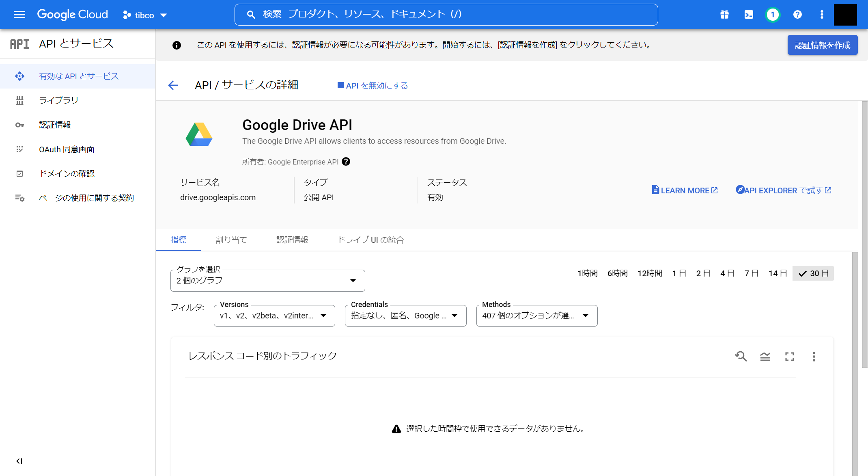Click API を無効にする button
Viewport: 868px width, 476px height.
tap(373, 85)
